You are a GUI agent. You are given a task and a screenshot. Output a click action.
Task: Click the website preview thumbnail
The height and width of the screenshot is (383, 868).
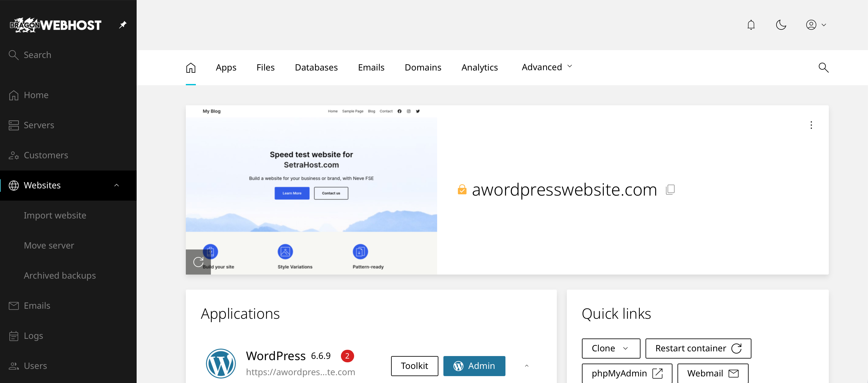click(x=311, y=190)
